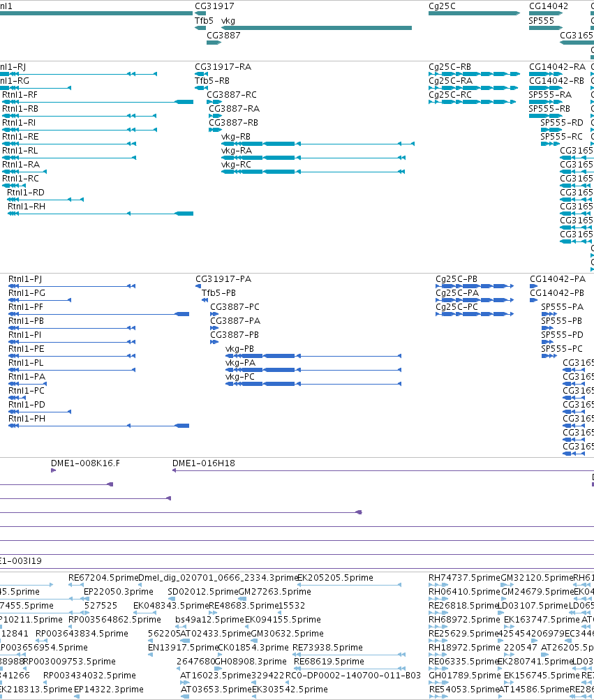
Task: Click the Tfb5-PB protein label
Action: click(219, 293)
